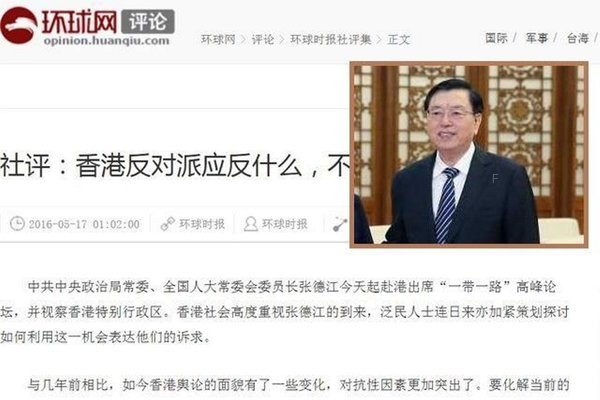Click the share icon beside the photo edge
This screenshot has width=600, height=400.
pos(340,224)
